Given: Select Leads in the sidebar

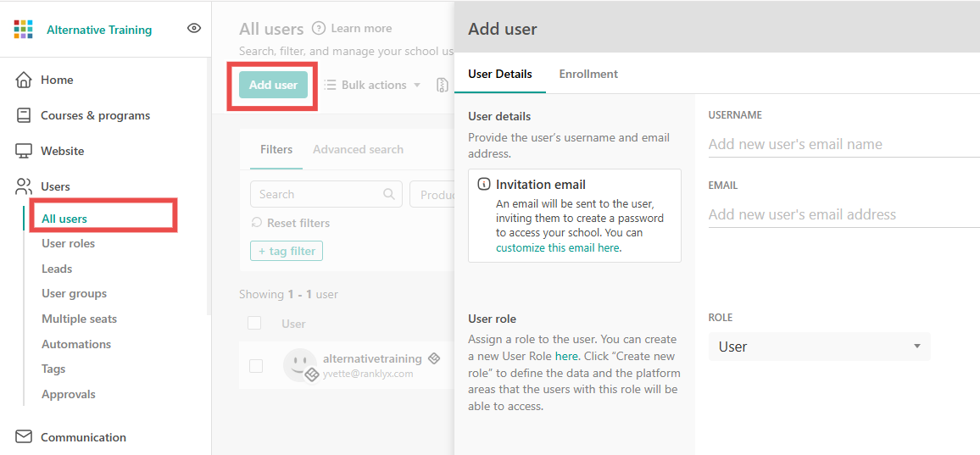Looking at the screenshot, I should pos(57,269).
